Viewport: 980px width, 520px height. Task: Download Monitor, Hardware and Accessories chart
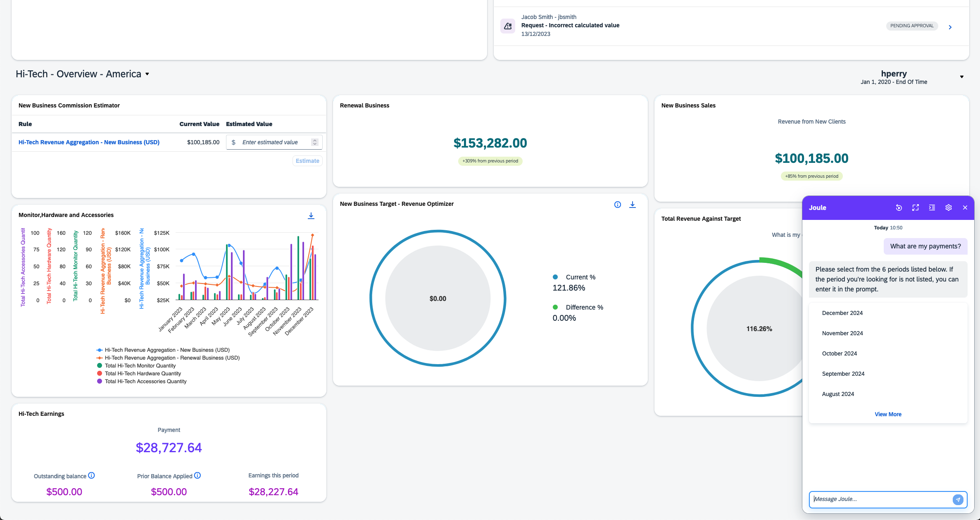point(311,216)
